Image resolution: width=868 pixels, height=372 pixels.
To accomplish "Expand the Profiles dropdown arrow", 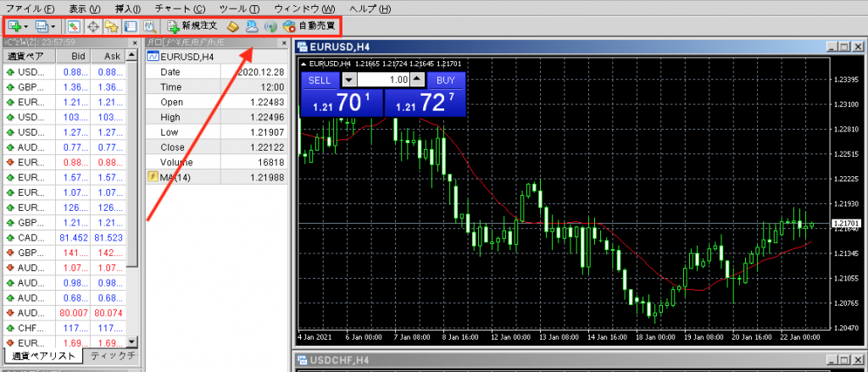I will [53, 26].
